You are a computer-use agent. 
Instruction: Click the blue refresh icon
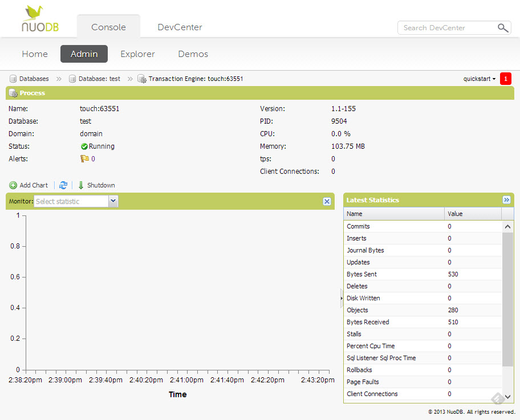63,185
